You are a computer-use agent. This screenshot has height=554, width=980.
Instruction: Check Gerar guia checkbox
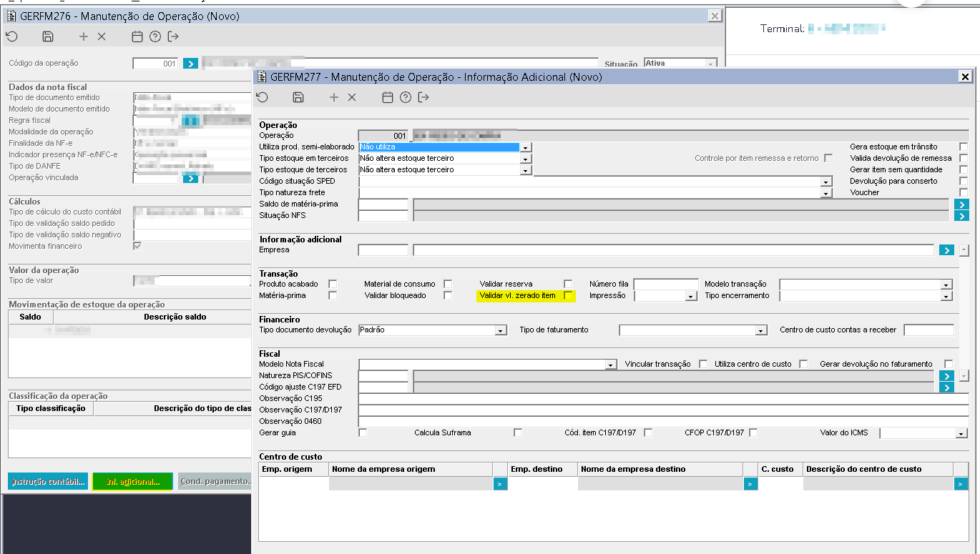[363, 432]
